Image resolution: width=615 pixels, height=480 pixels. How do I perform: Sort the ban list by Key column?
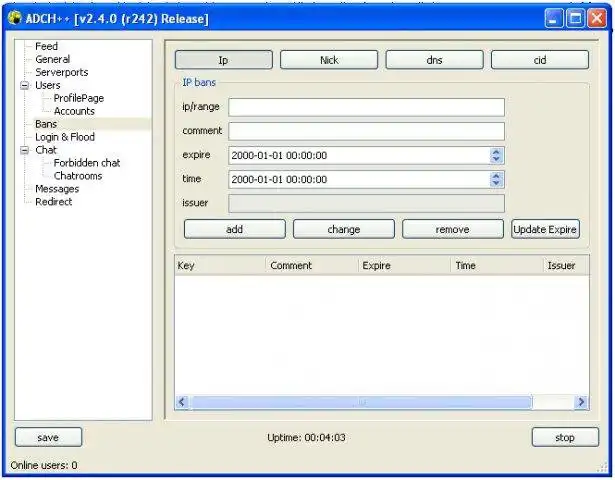click(x=220, y=265)
